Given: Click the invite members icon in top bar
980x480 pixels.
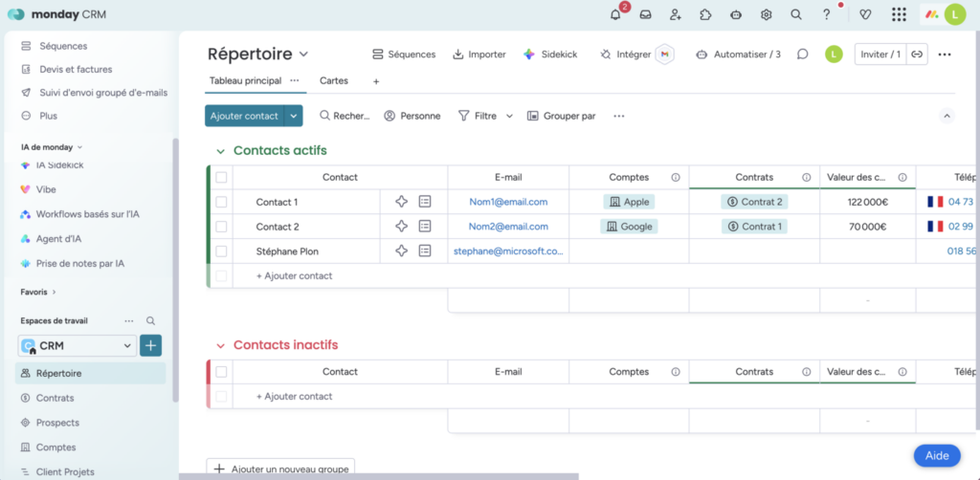Looking at the screenshot, I should tap(676, 14).
